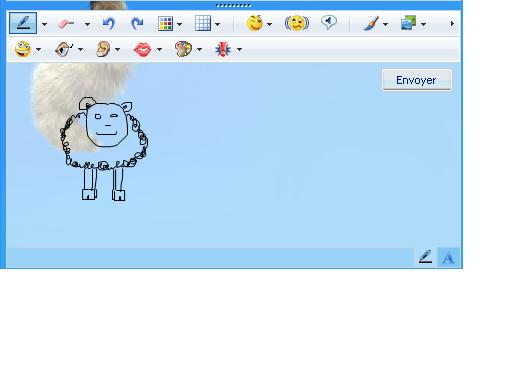Image resolution: width=512 pixels, height=384 pixels.
Task: Click the painter's palette icon
Action: 183,49
